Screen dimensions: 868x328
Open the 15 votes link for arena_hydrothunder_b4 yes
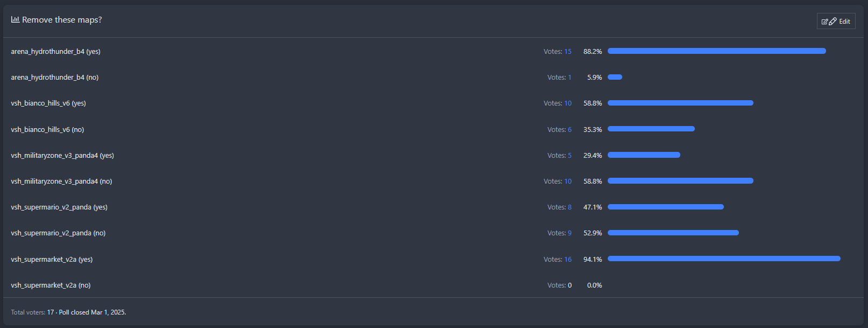pyautogui.click(x=567, y=52)
